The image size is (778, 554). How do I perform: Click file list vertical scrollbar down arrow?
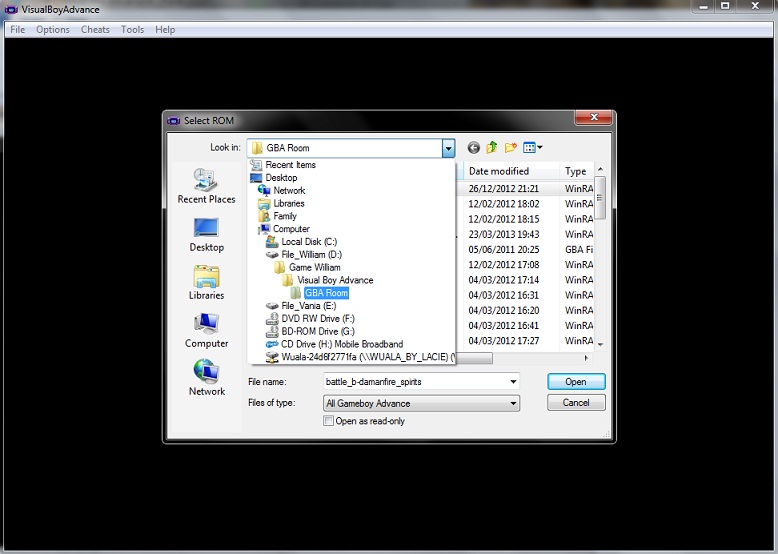(600, 344)
